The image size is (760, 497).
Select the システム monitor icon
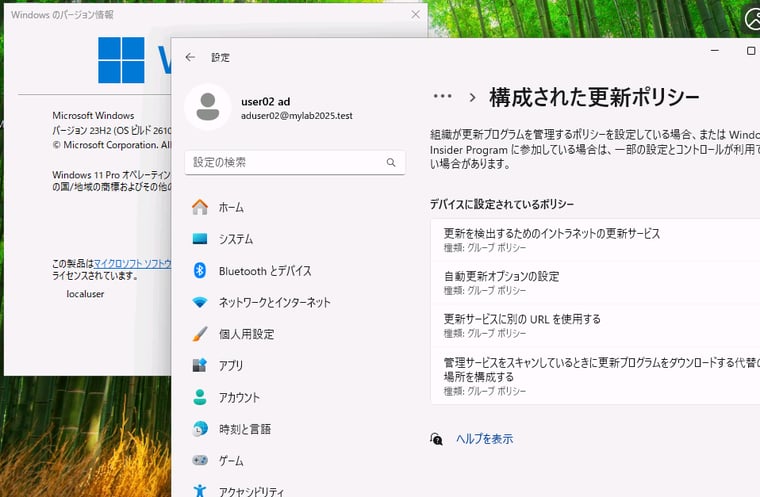[200, 239]
